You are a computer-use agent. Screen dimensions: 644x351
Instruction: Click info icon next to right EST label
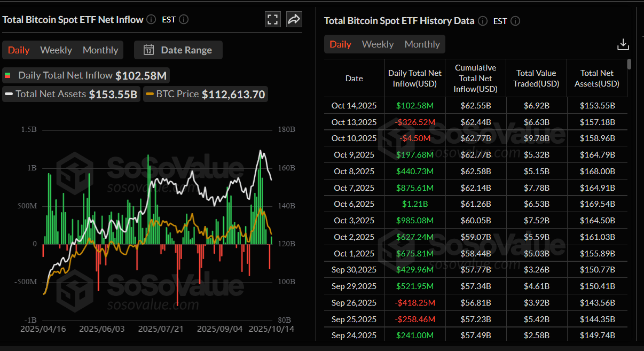[515, 21]
